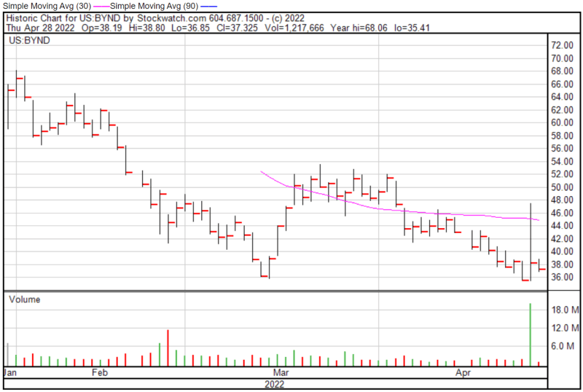Click the Mar month label on the axis
583x392 pixels.
coord(281,372)
